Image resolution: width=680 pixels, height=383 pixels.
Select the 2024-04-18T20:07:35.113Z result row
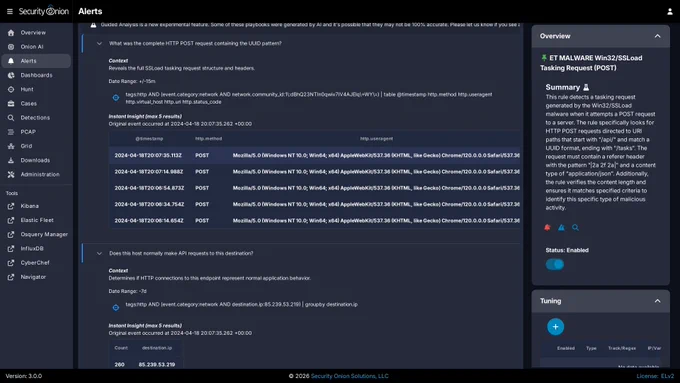[314, 155]
